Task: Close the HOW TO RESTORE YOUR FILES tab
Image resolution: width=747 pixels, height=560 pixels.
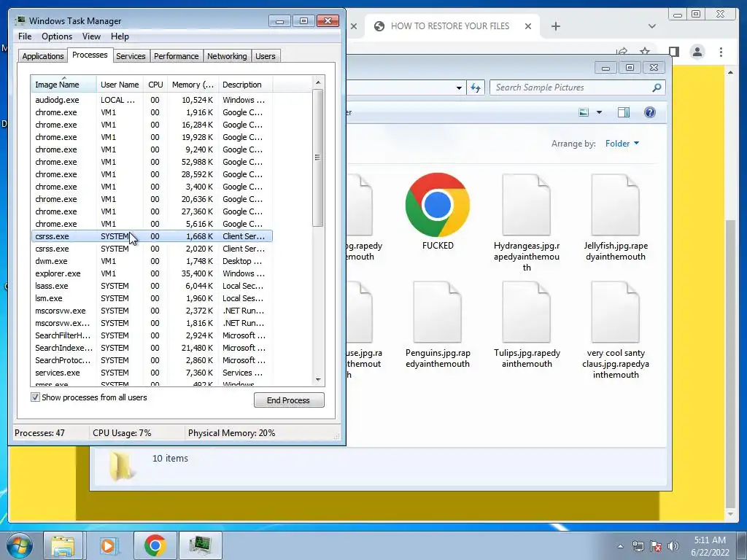Action: pyautogui.click(x=528, y=26)
